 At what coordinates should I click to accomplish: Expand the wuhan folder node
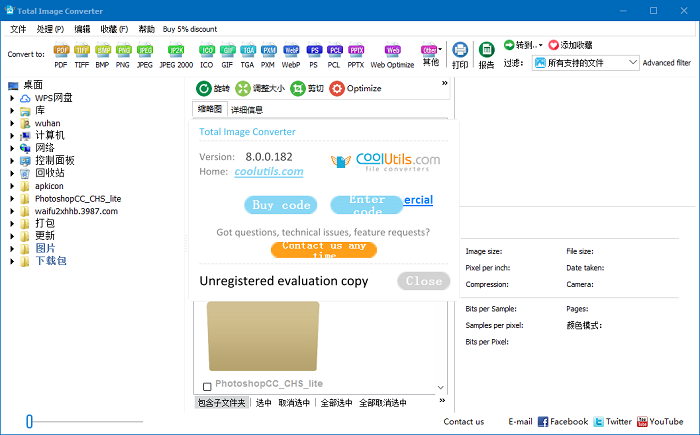click(x=12, y=123)
